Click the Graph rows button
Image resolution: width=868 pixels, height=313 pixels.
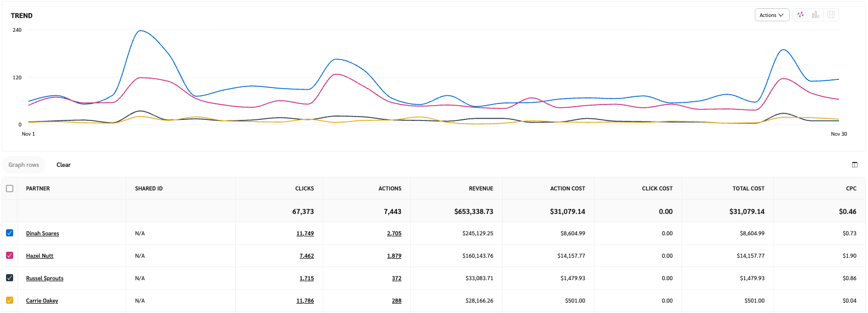coord(24,165)
